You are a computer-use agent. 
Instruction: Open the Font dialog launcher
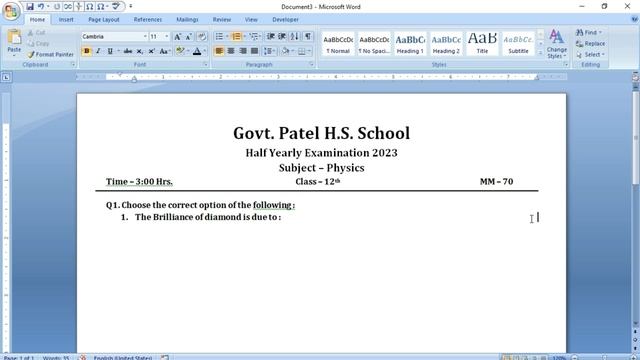click(205, 64)
